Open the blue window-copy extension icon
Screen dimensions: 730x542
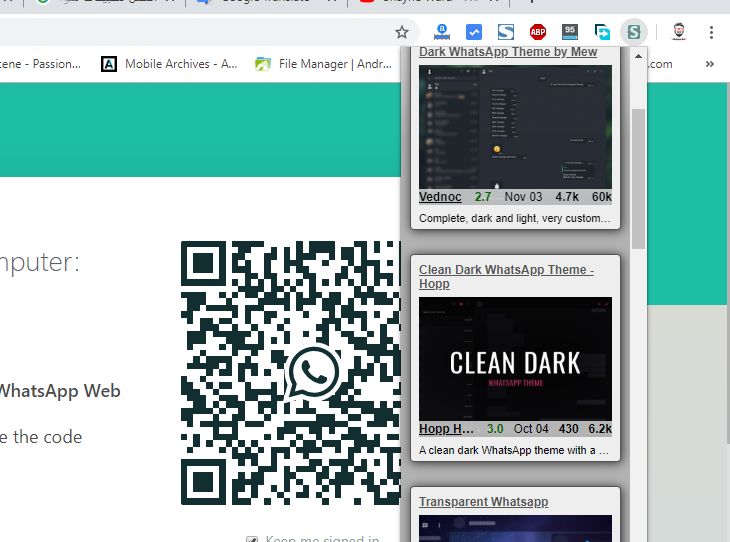[x=602, y=32]
